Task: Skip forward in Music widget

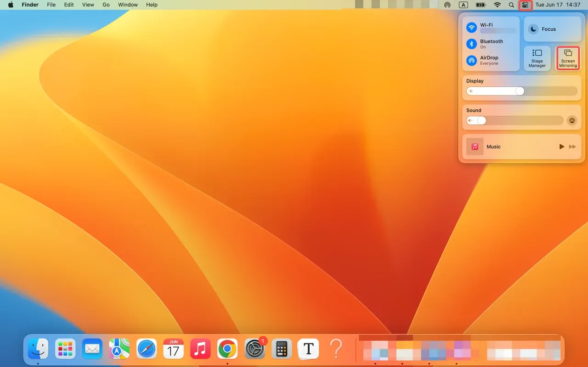Action: click(x=572, y=147)
